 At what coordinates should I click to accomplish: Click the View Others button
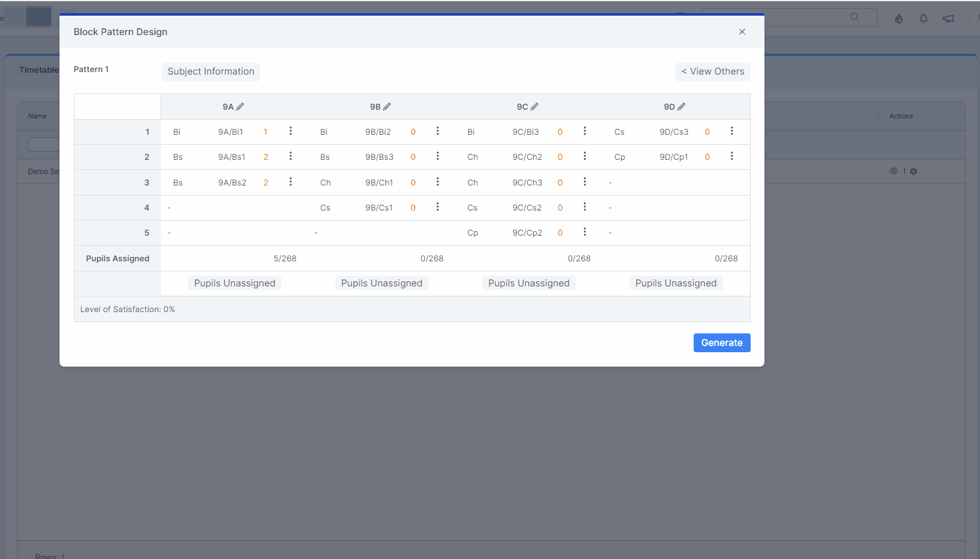[x=713, y=71]
